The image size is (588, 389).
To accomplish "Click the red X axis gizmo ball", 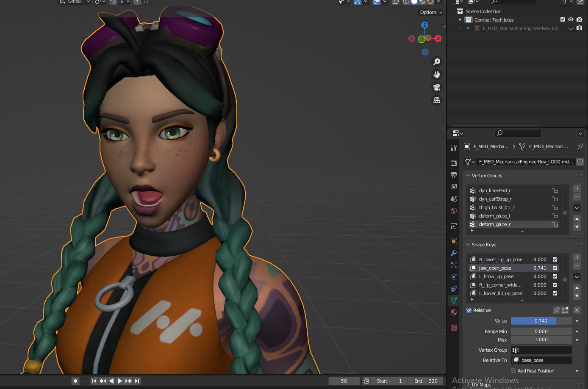I will click(438, 39).
